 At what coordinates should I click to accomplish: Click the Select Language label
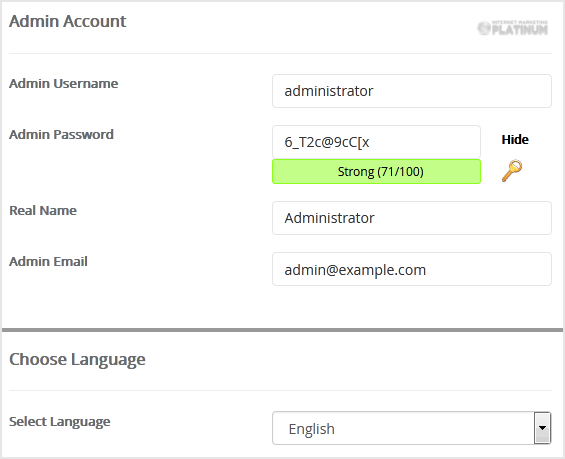59,422
